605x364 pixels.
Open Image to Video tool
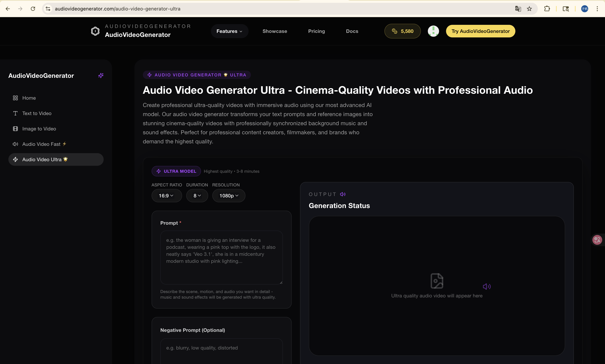pyautogui.click(x=15, y=129)
